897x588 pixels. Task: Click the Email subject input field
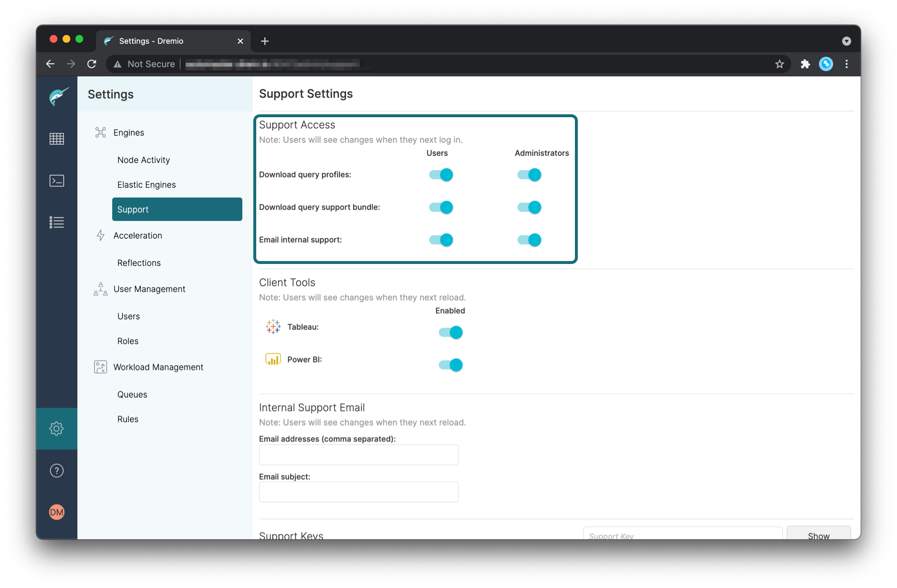pyautogui.click(x=358, y=491)
